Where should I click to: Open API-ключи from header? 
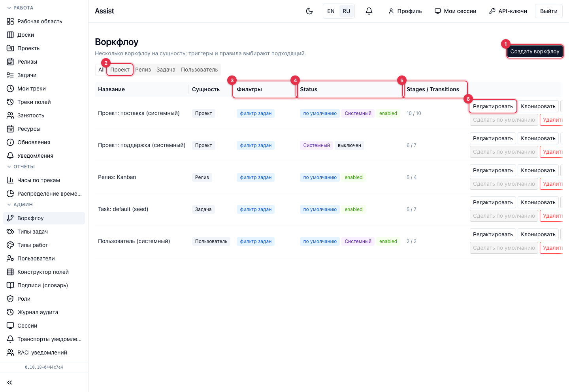(x=508, y=11)
